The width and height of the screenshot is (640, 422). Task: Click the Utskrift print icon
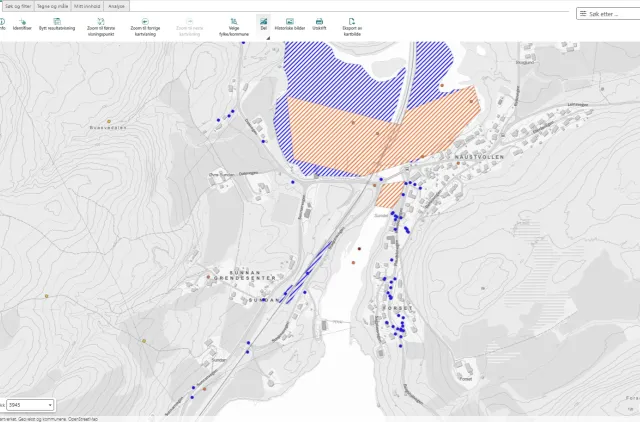319,21
